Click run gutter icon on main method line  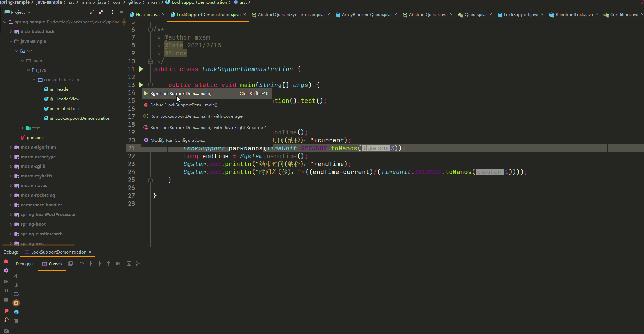(x=141, y=85)
